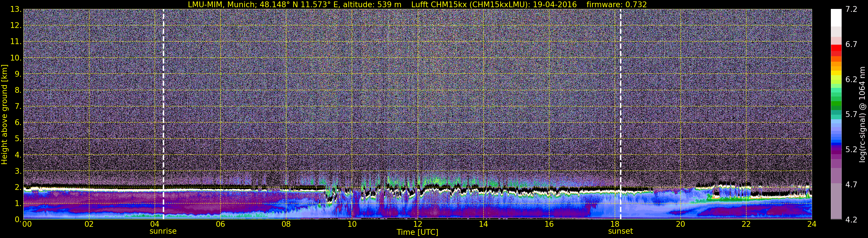The width and height of the screenshot is (868, 238).
Task: Click the 4.7 value on the colorbar
Action: pyautogui.click(x=851, y=185)
